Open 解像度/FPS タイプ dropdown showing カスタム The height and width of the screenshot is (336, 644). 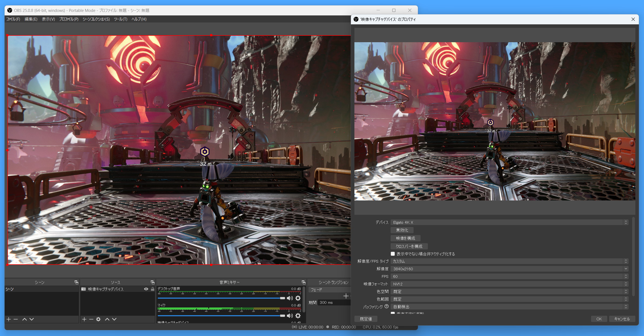(x=509, y=261)
